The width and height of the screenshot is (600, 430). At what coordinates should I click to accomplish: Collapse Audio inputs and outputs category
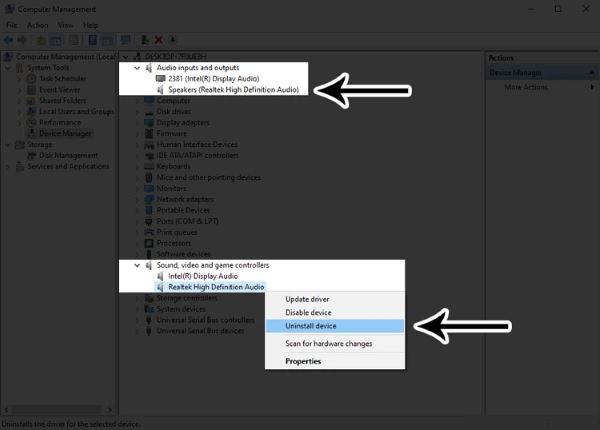coord(137,68)
